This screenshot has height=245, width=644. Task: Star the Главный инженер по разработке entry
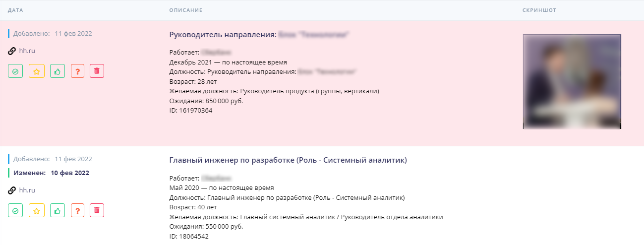point(36,211)
